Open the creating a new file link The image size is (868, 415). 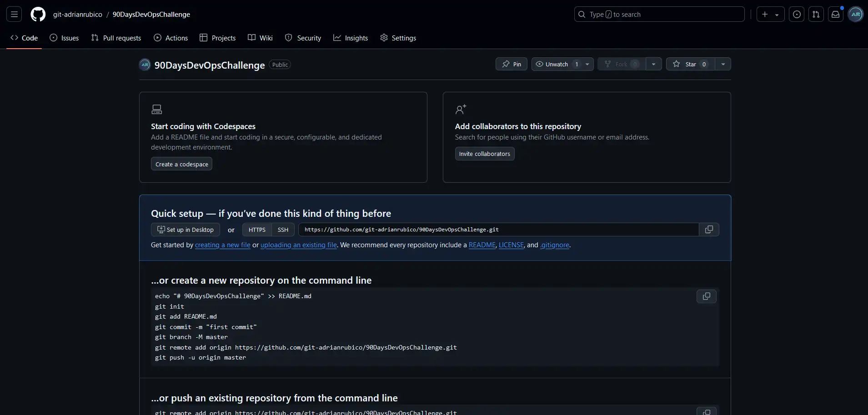[223, 245]
